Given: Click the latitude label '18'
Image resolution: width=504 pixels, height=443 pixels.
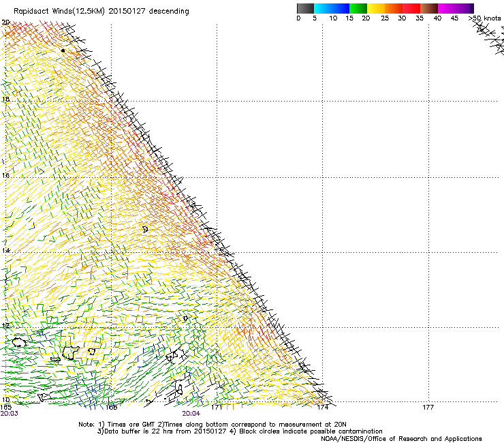Looking at the screenshot, I should pyautogui.click(x=5, y=99).
